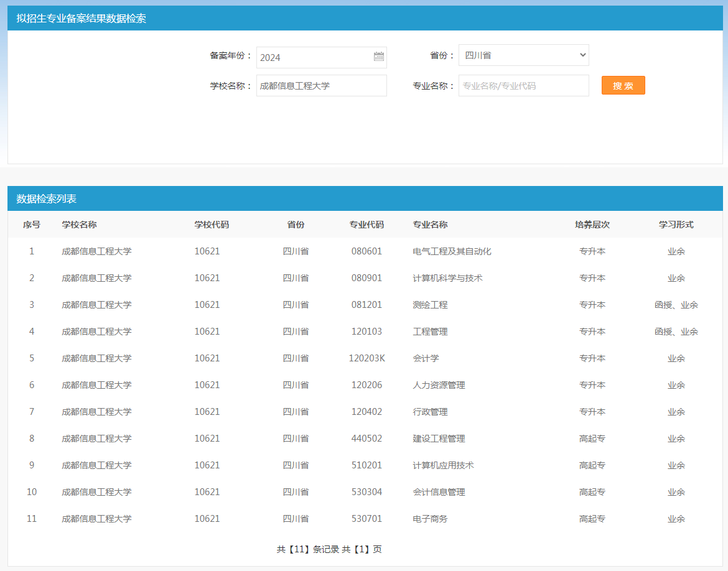Click the record count pagination text
728x571 pixels.
(x=329, y=549)
